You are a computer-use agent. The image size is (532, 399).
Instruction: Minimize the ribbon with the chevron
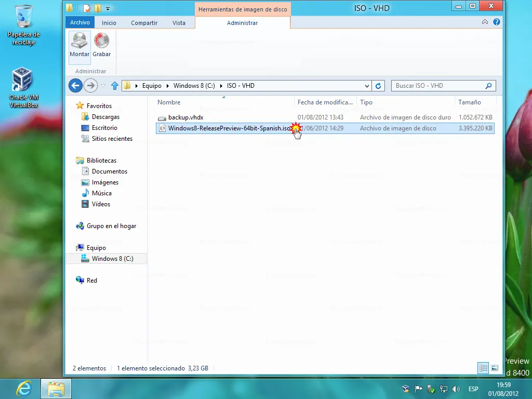[x=485, y=22]
